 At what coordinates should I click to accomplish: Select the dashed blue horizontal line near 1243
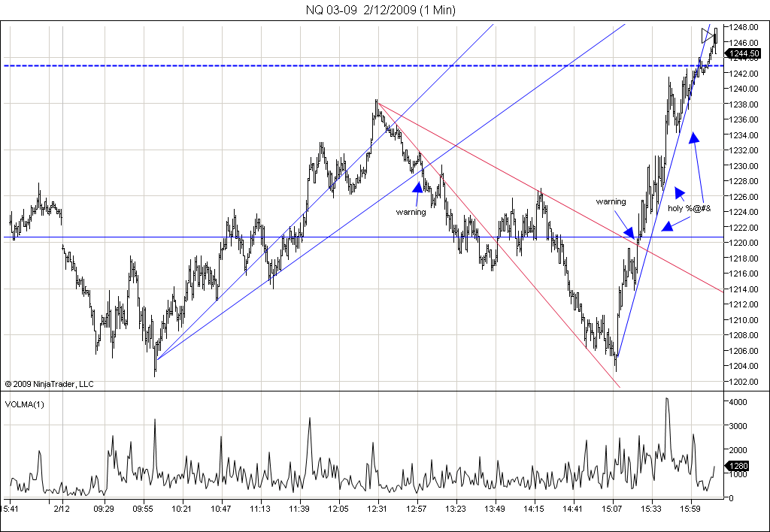tap(363, 65)
